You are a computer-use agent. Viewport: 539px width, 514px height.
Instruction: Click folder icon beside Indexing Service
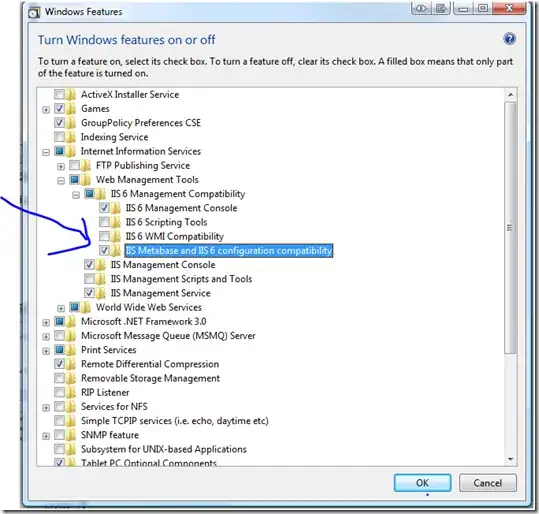tap(71, 137)
